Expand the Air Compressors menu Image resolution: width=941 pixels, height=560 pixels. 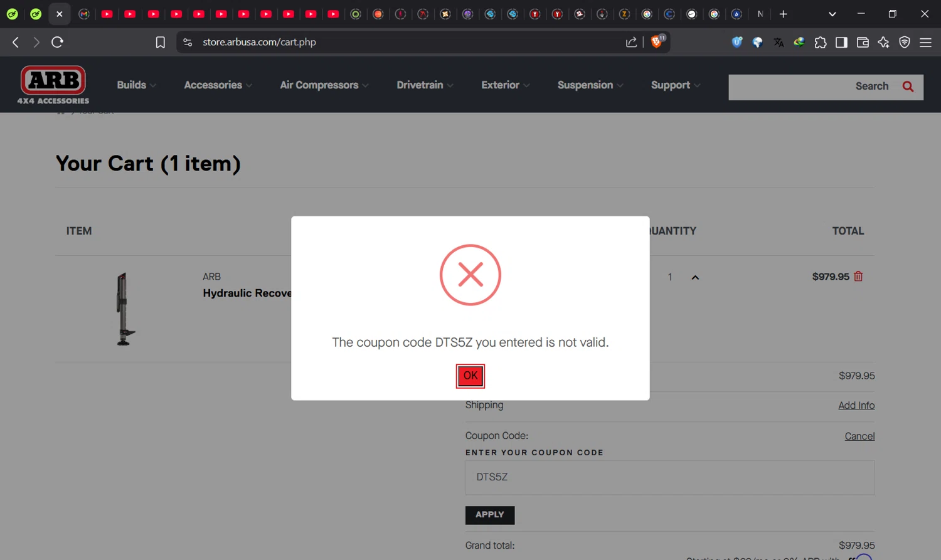(x=324, y=85)
